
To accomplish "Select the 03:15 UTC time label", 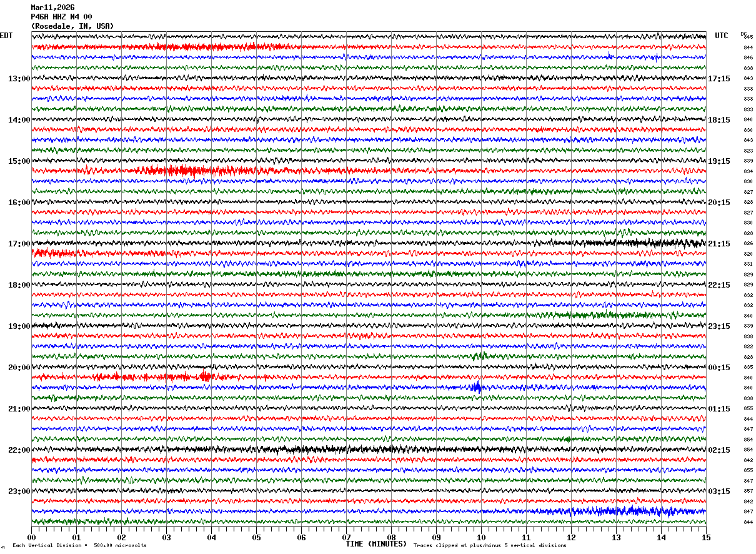I will pos(719,491).
